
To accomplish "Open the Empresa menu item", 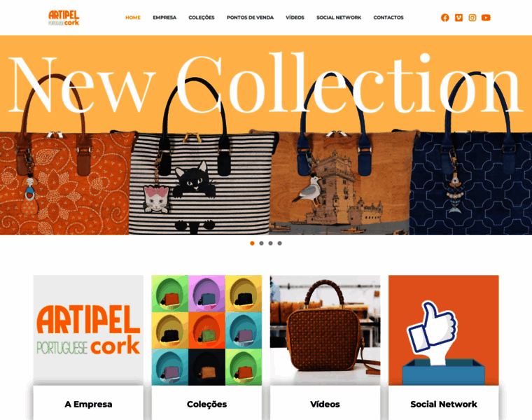I will (x=164, y=17).
